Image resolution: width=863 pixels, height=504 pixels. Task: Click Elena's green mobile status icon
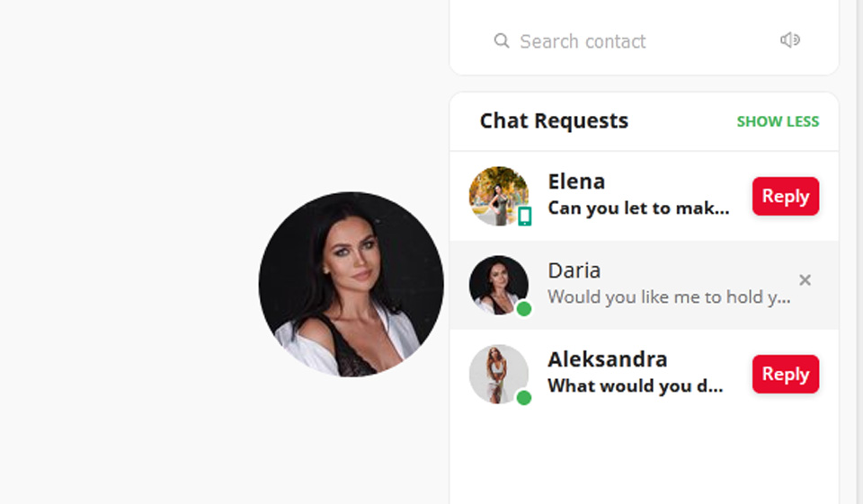[x=524, y=216]
